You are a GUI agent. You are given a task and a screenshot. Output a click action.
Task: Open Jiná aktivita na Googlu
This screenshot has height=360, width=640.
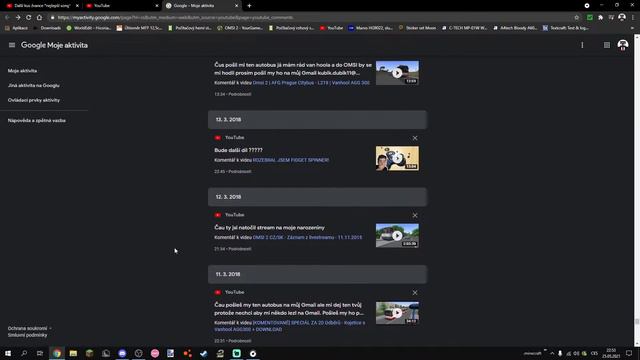click(x=33, y=85)
